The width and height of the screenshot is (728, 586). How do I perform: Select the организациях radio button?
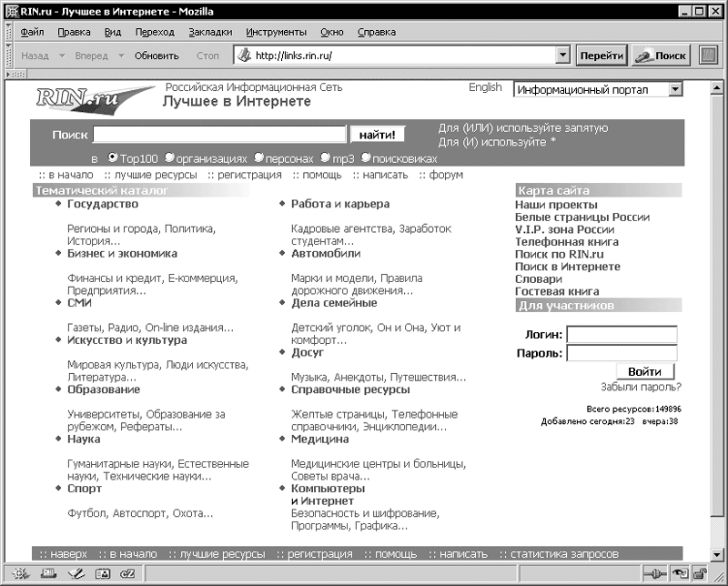169,157
